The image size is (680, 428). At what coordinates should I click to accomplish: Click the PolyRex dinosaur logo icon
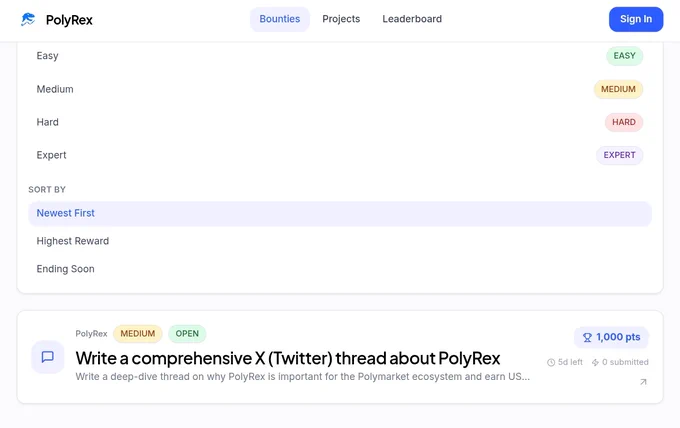28,20
